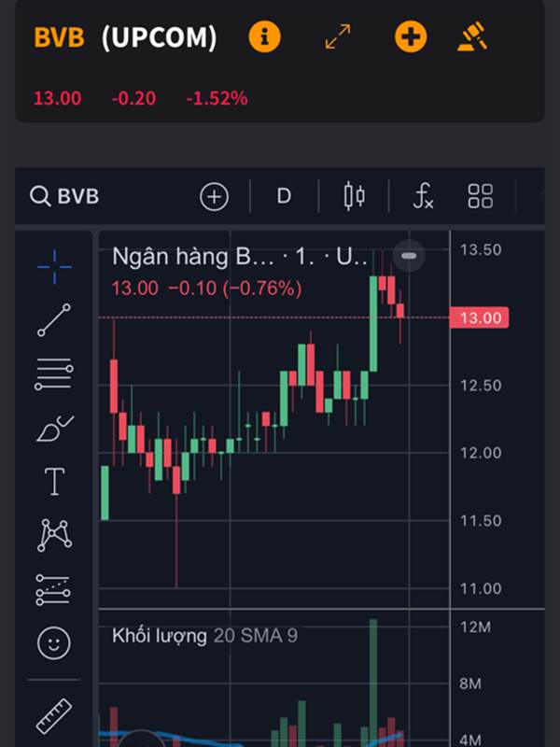Open the Fibonacci retracement lines tool
The image size is (560, 747).
tap(54, 374)
